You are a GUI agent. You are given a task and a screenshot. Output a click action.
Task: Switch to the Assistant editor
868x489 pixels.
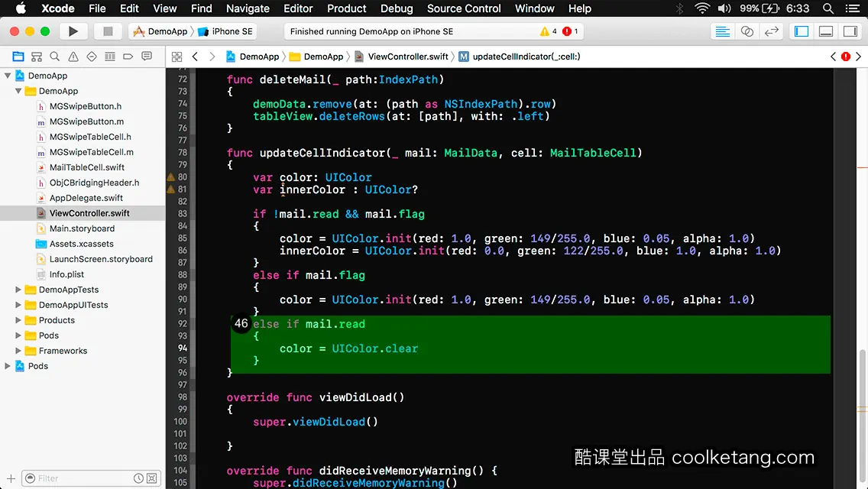pos(747,31)
